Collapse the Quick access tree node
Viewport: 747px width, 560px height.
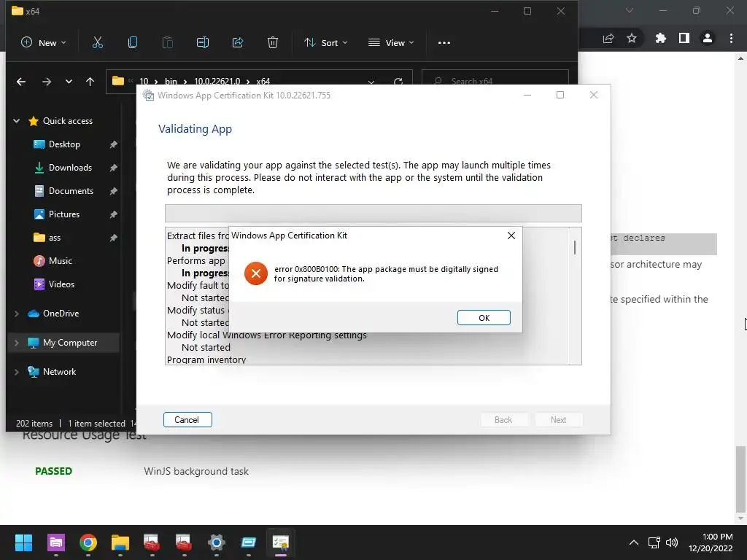point(17,121)
